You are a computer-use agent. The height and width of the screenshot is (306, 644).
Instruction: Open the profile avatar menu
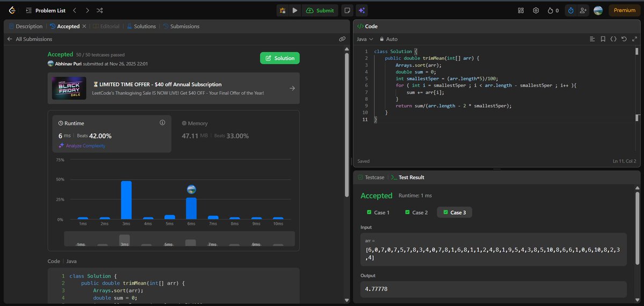pyautogui.click(x=598, y=10)
